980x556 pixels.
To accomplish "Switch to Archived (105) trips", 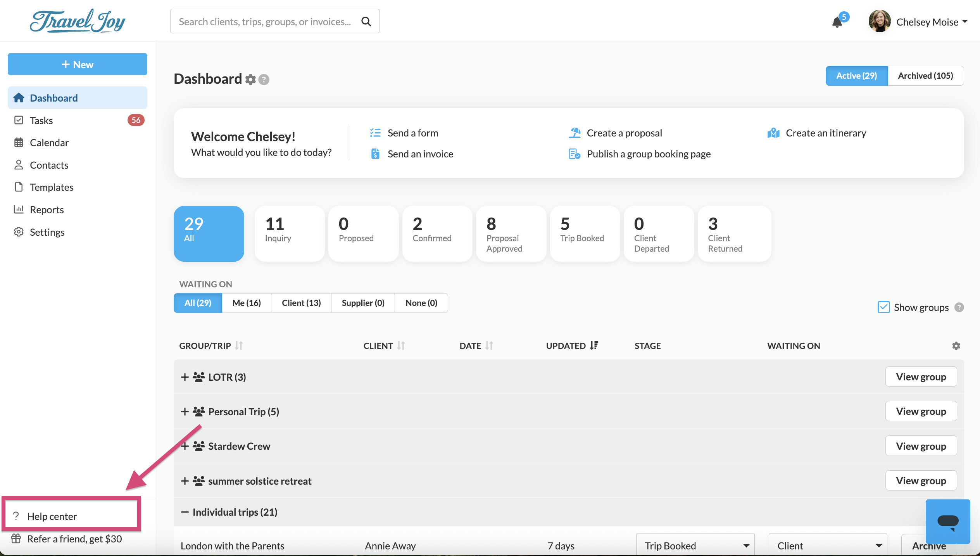I will pos(925,76).
